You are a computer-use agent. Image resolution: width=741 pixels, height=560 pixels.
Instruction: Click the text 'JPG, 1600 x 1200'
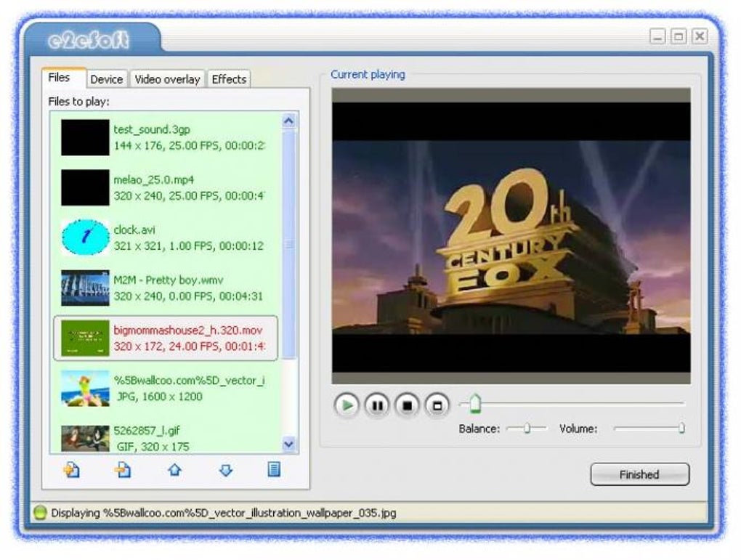(x=160, y=397)
